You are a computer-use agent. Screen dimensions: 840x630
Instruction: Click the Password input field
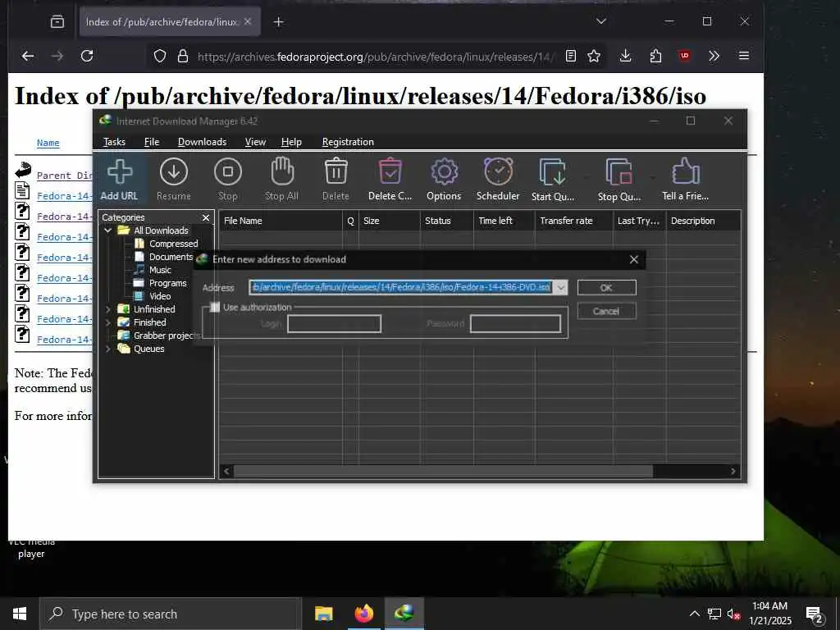(516, 323)
